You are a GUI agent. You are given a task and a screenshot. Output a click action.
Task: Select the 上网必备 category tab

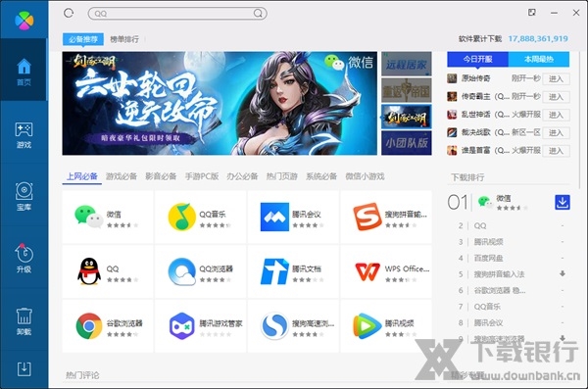[82, 176]
